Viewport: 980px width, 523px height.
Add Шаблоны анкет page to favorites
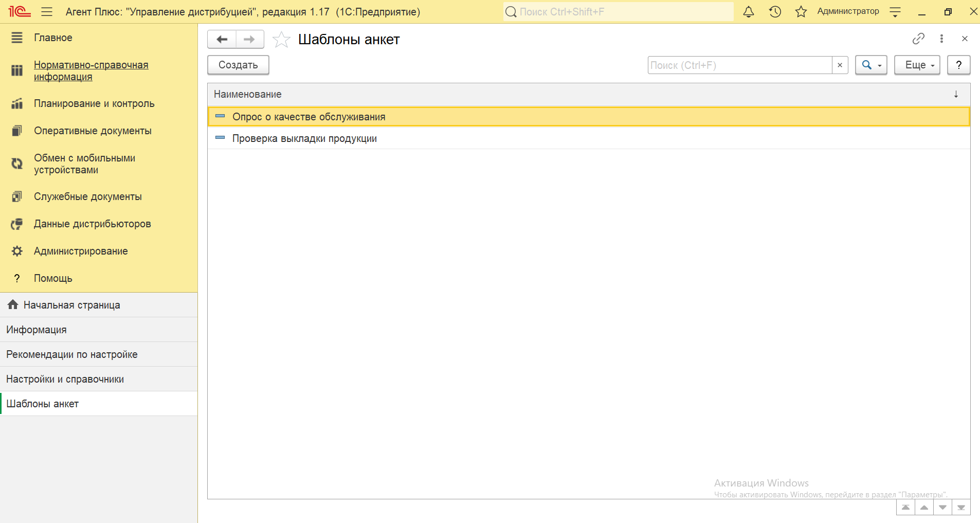(281, 40)
